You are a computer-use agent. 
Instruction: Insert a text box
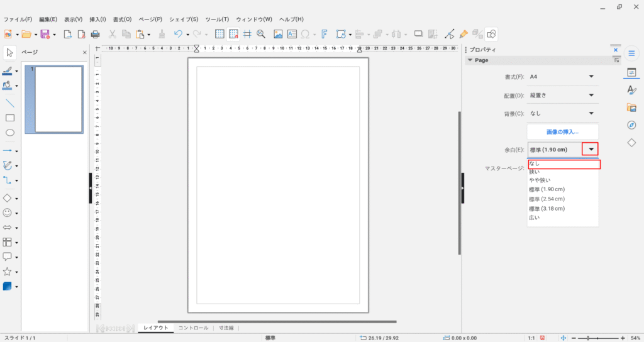[x=292, y=34]
